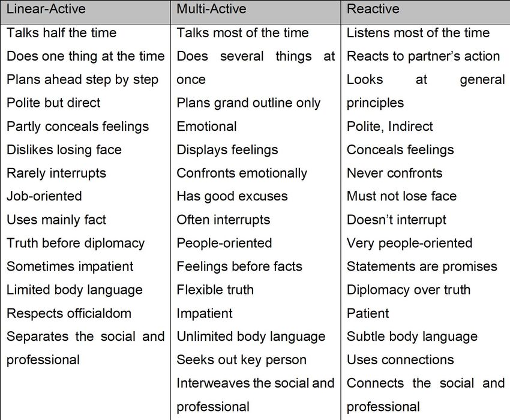This screenshot has height=420, width=510.
Task: Click on Respects officialdom
Action: tap(69, 313)
